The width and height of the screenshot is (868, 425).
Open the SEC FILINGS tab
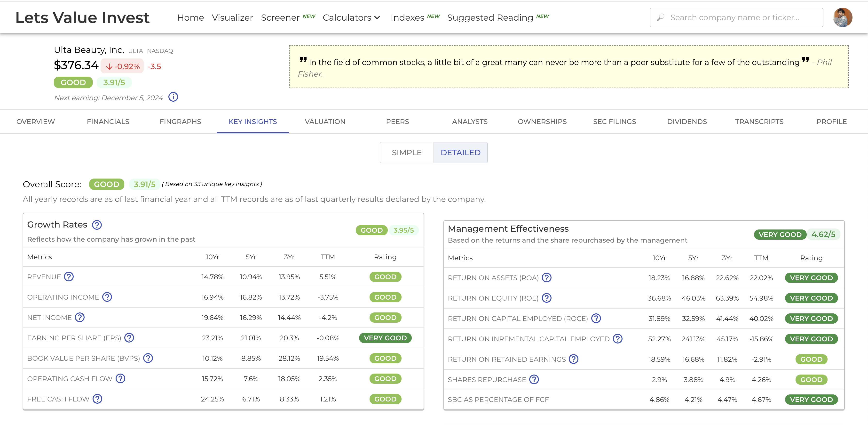tap(615, 122)
